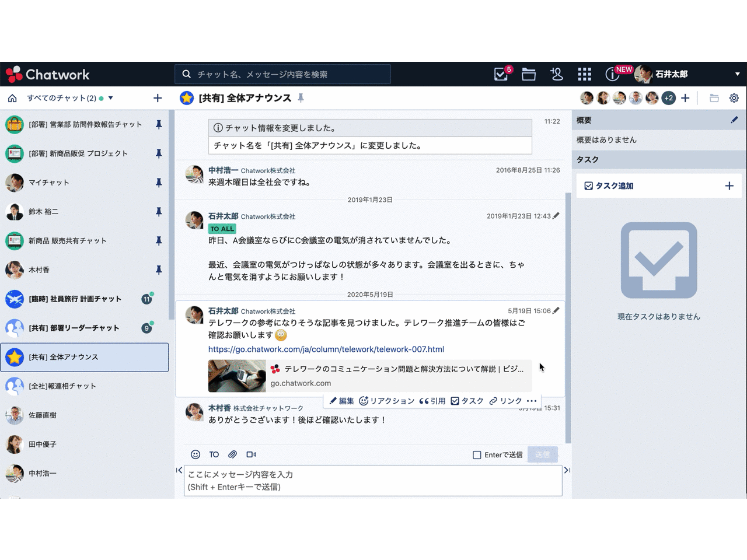Open the 社員旅行 計画チャット chat
This screenshot has height=560, width=747.
[85, 299]
